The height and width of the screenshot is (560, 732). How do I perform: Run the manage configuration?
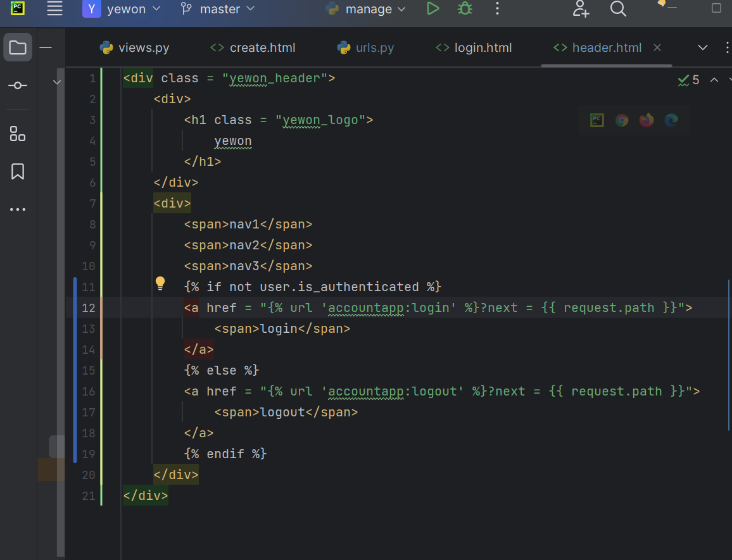pyautogui.click(x=432, y=8)
